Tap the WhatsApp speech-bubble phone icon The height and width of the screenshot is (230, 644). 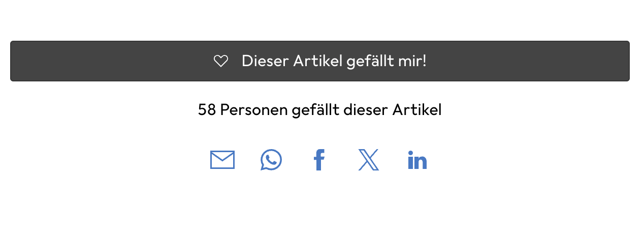click(x=271, y=160)
